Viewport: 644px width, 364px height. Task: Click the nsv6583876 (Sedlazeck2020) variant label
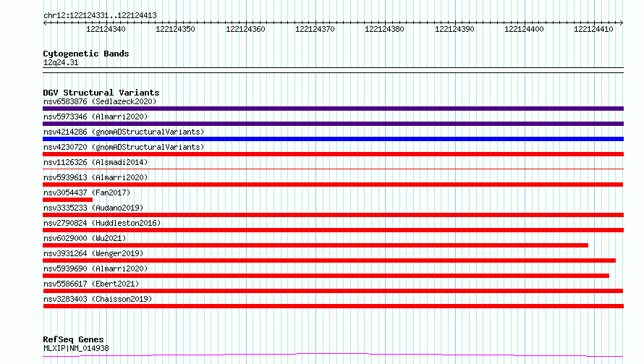click(100, 101)
